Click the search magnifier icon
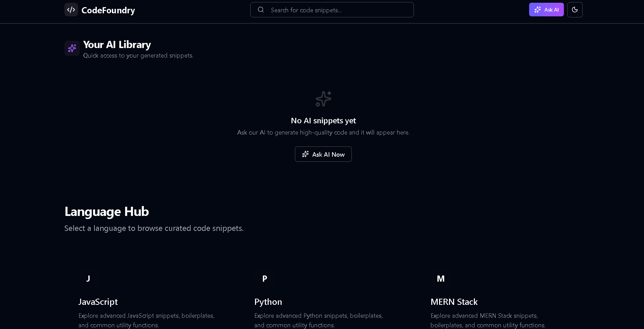 pyautogui.click(x=261, y=10)
